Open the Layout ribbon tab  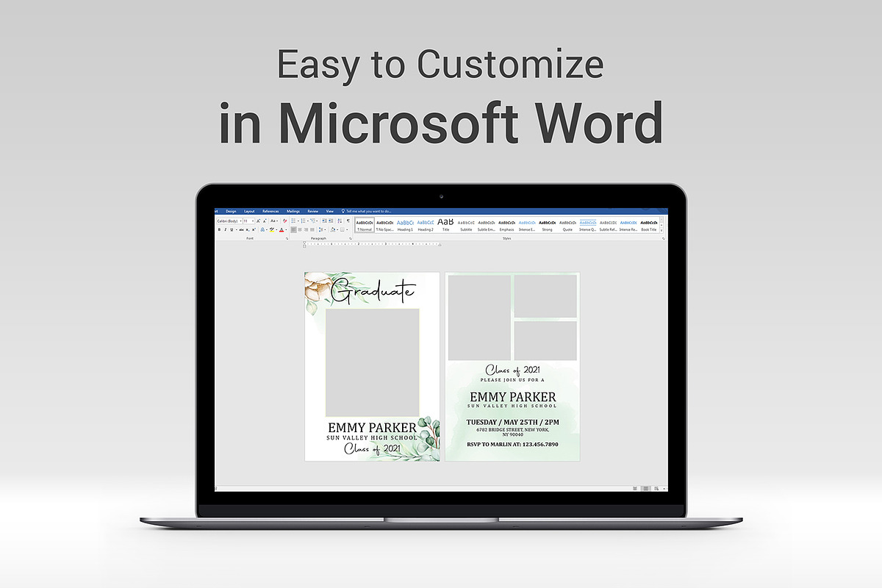(249, 211)
